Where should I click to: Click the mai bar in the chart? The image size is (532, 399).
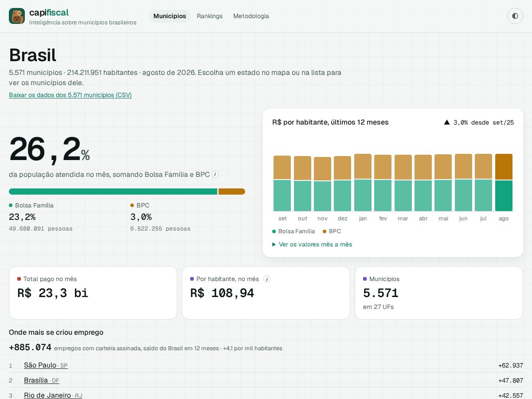(x=443, y=183)
